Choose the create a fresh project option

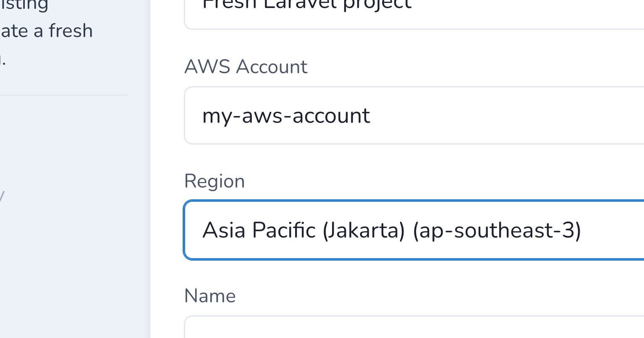point(46,30)
